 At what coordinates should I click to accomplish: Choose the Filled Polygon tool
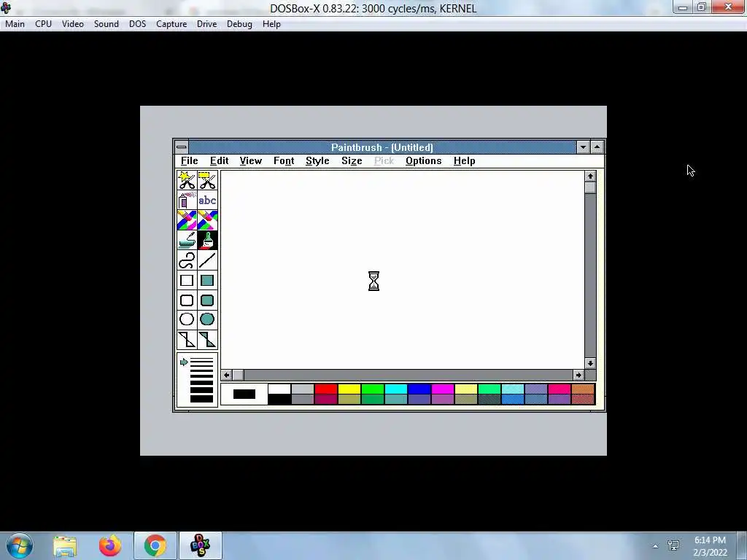207,340
